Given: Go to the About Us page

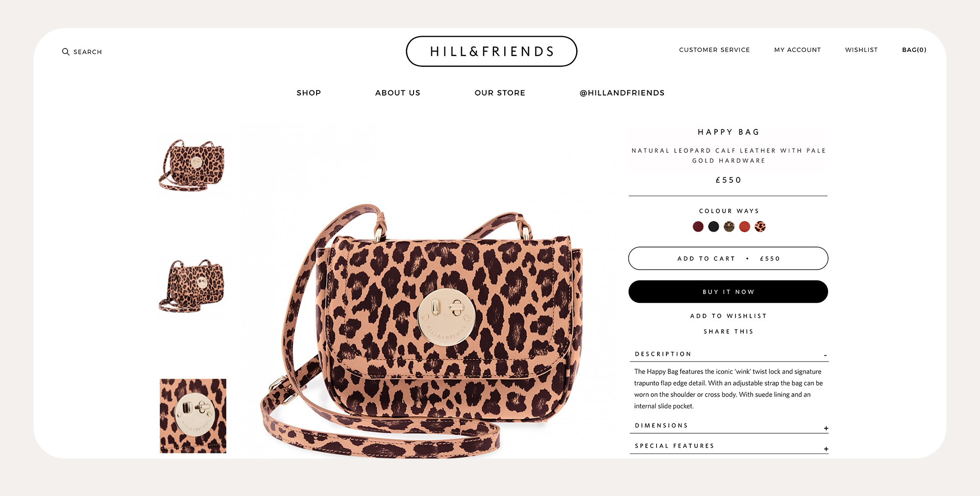Looking at the screenshot, I should 398,93.
